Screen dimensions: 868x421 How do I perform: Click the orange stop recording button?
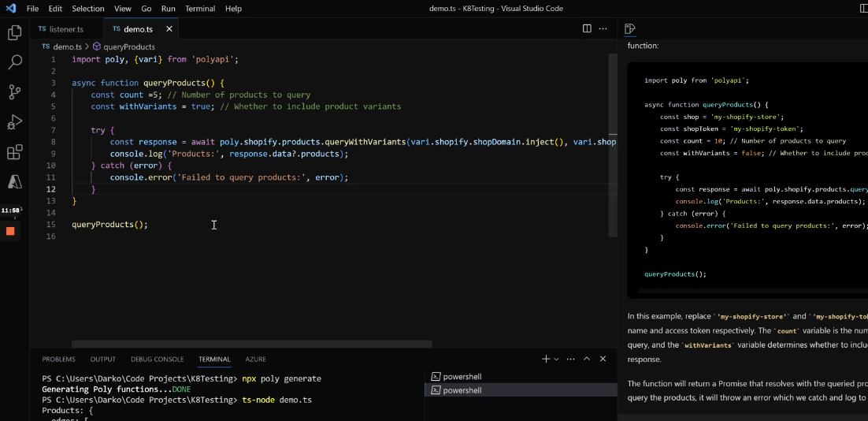pyautogui.click(x=10, y=231)
